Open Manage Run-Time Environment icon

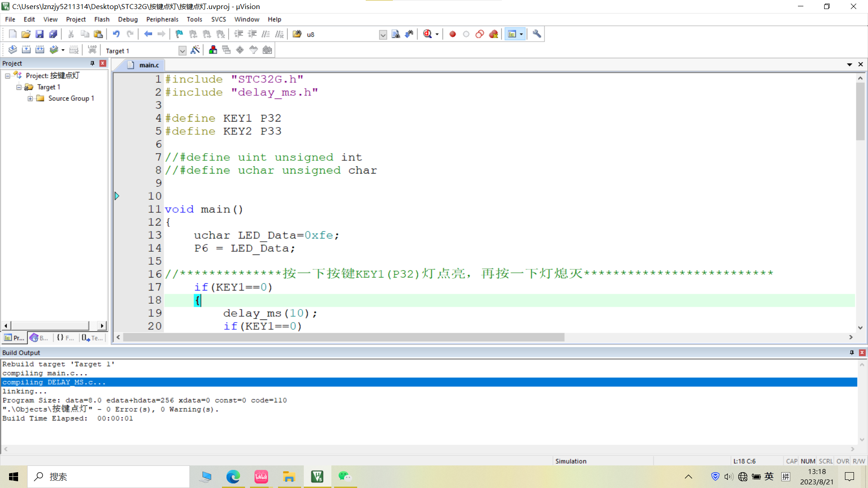240,50
